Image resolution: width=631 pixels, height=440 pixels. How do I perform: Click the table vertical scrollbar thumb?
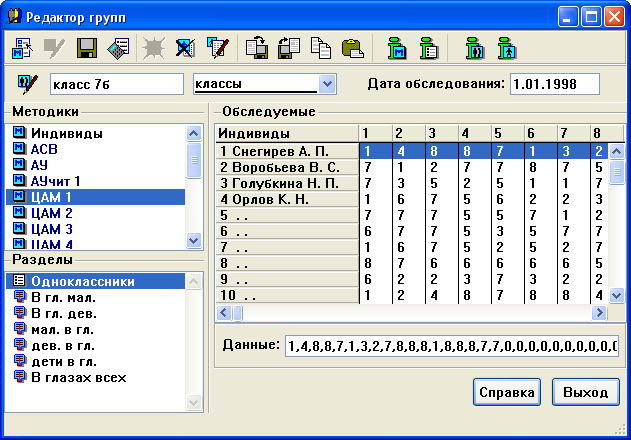tap(617, 172)
